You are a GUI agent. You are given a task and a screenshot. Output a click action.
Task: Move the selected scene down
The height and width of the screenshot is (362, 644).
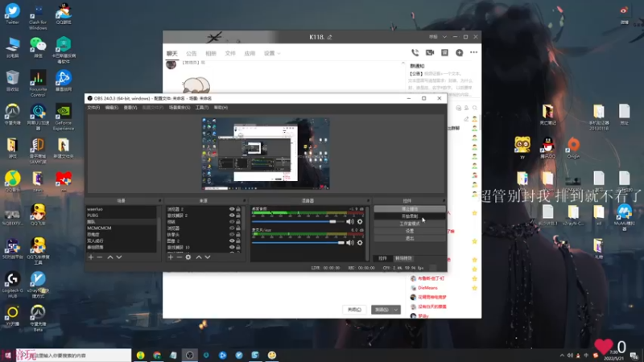click(x=119, y=257)
